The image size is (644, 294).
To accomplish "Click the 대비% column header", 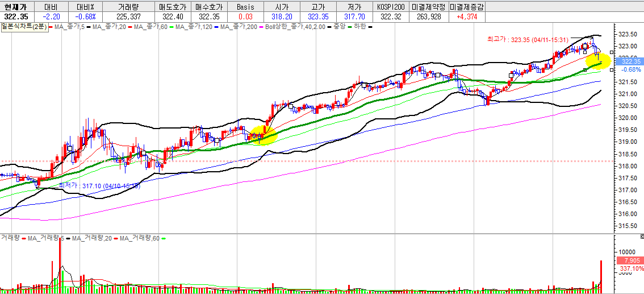I will 85,7.
